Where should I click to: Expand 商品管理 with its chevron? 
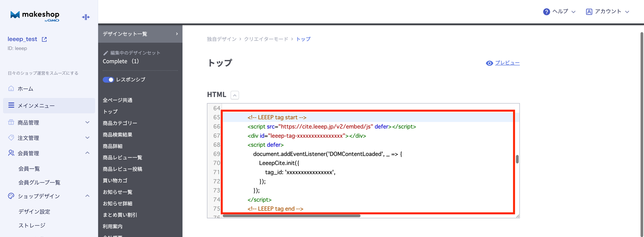tap(87, 122)
